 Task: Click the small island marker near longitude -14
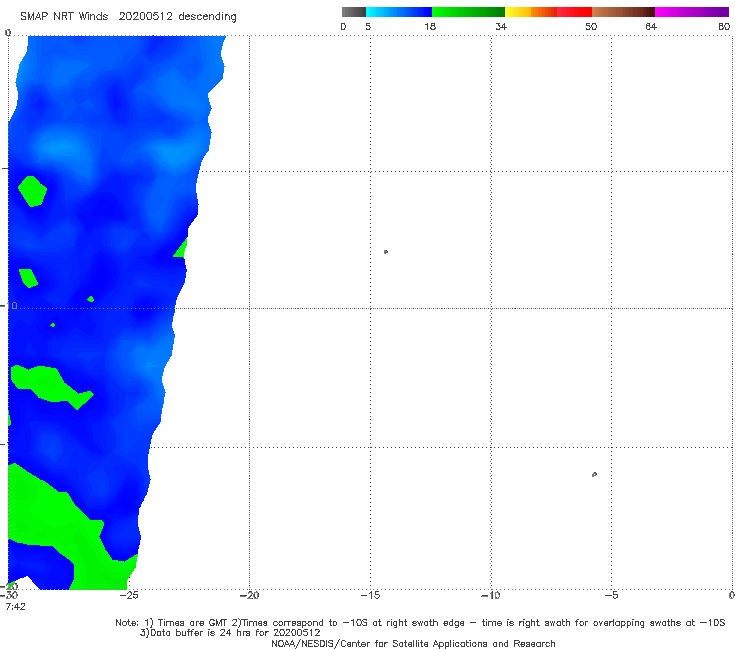coord(386,252)
